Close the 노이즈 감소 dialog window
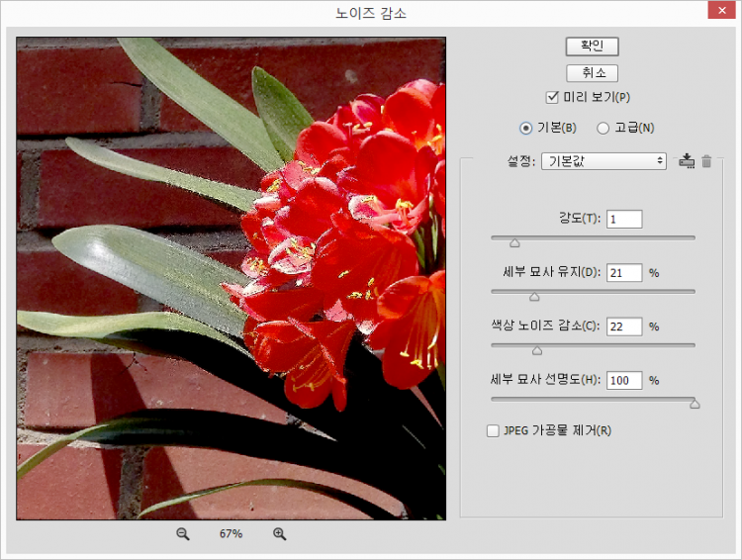742x560 pixels. 719,12
